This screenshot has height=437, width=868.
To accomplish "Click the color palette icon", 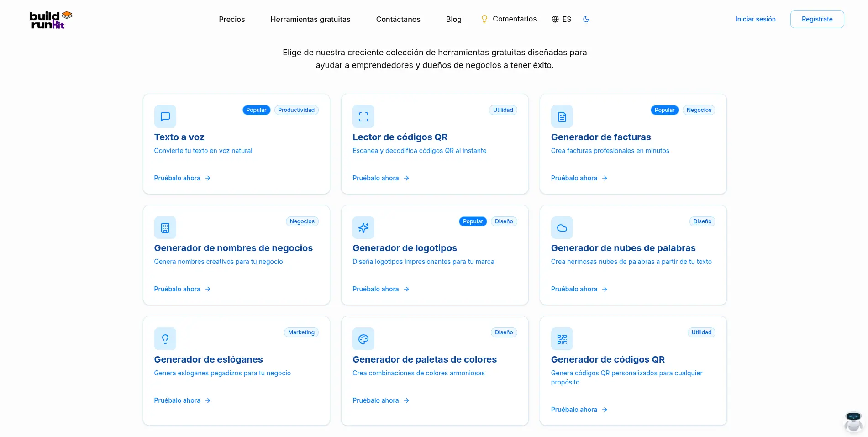I will coord(363,339).
